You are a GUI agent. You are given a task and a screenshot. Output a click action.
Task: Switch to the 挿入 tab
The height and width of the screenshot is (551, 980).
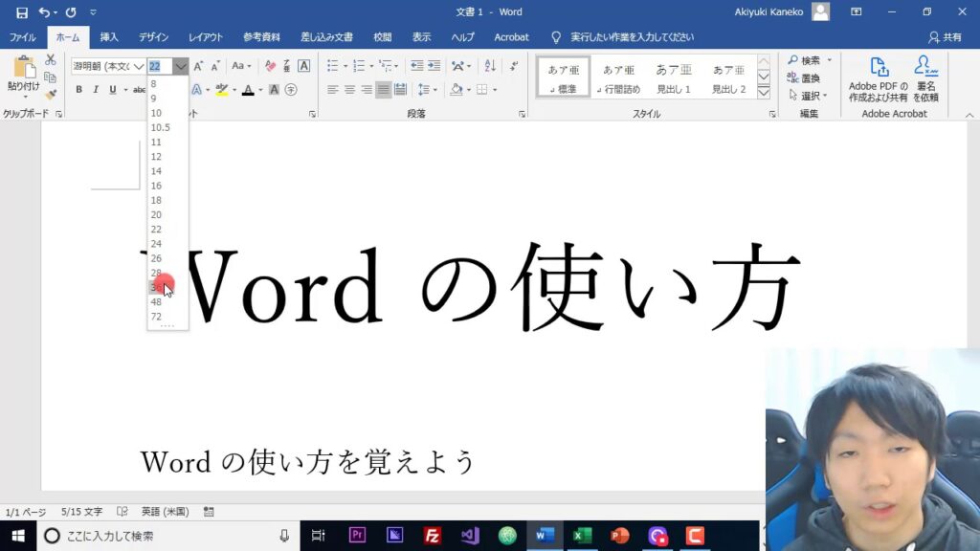pos(109,37)
